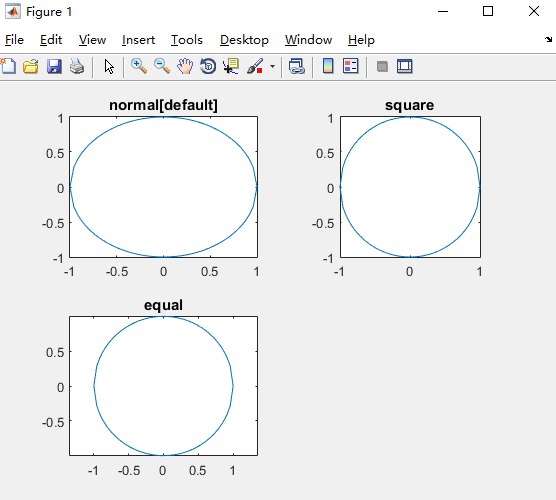Click the Link Plot toolbar button

(x=297, y=66)
